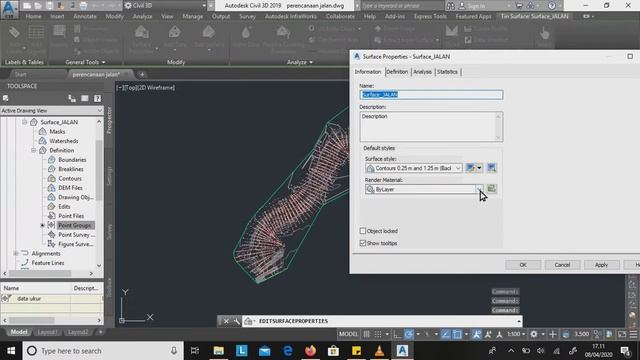Open the workspace switching gear icon

[533, 334]
